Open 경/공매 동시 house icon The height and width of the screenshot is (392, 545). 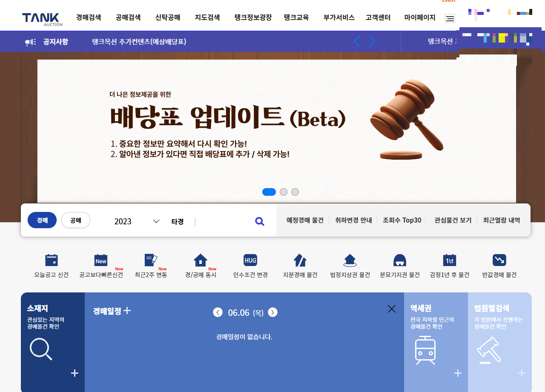click(201, 260)
